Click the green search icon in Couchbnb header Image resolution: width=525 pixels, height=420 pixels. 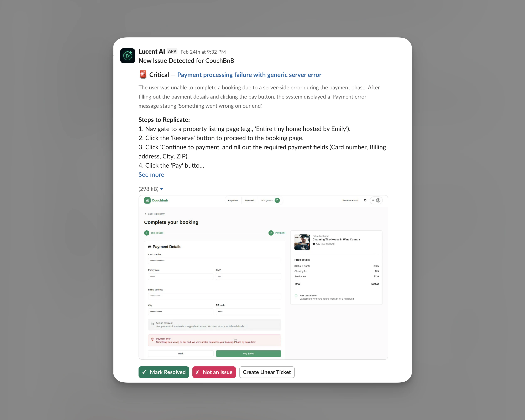coord(277,200)
